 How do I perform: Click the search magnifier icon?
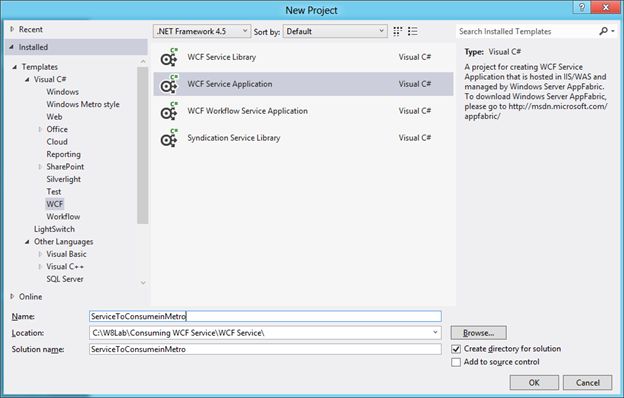[x=603, y=31]
